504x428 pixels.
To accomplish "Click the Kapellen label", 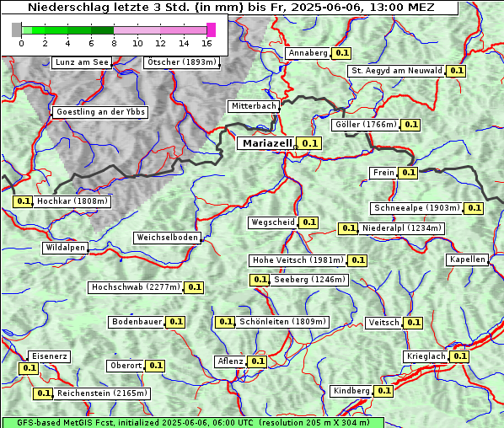I will pos(468,259).
